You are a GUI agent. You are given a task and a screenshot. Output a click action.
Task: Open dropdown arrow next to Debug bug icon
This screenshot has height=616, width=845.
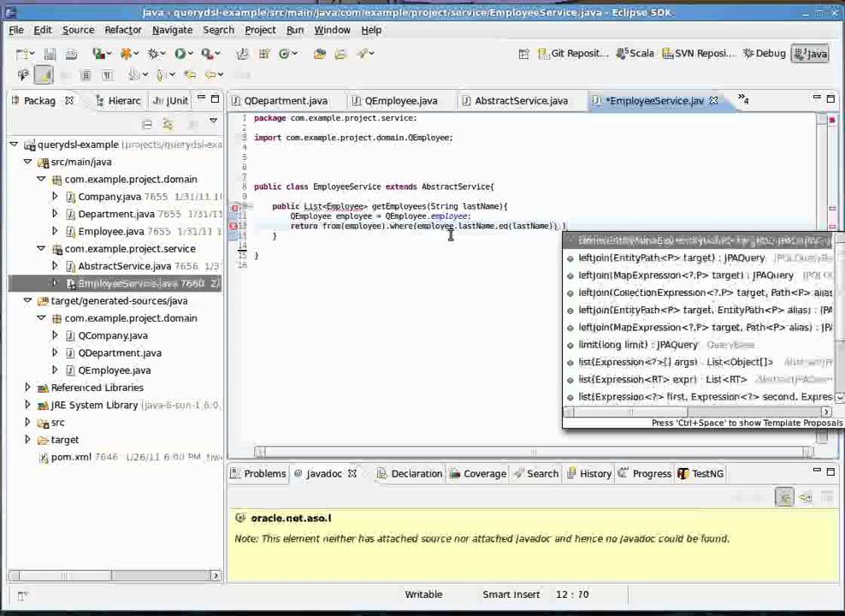(164, 53)
